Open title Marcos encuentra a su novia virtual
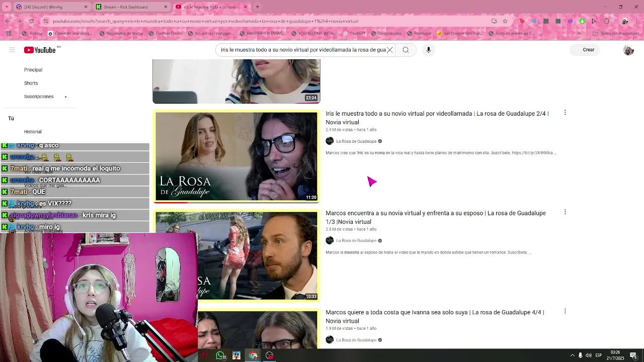This screenshot has height=362, width=644. [436, 217]
